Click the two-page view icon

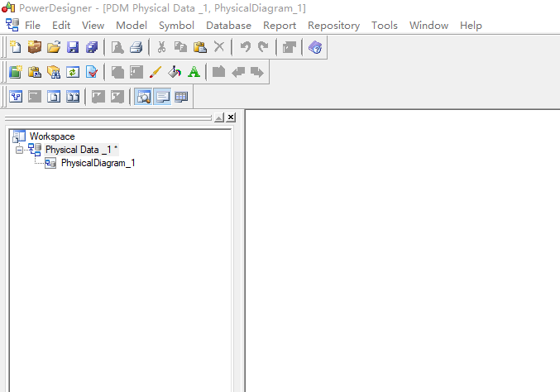click(73, 97)
